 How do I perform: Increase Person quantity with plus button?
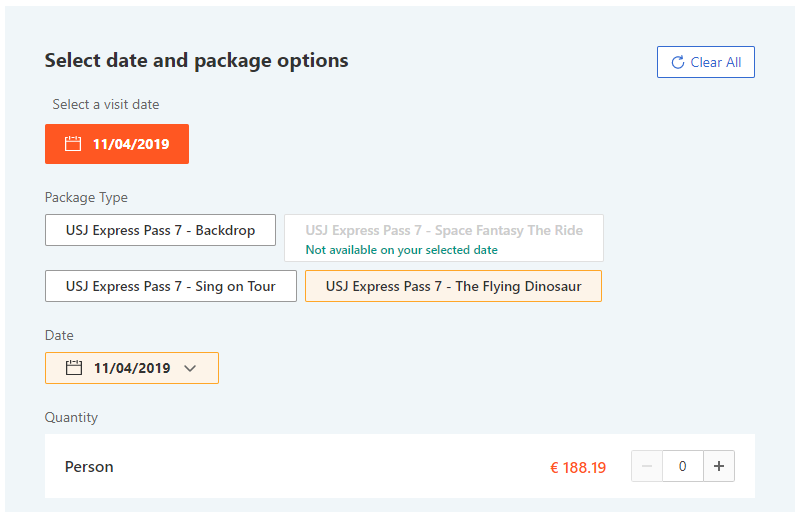tap(719, 466)
